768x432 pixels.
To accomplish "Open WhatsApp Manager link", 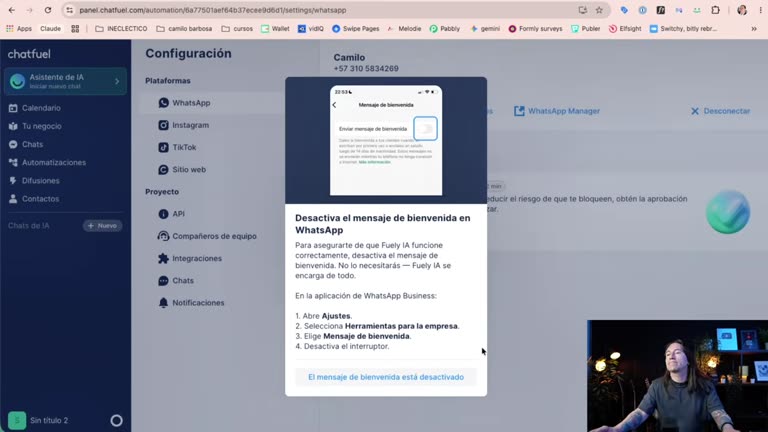I will [x=557, y=111].
